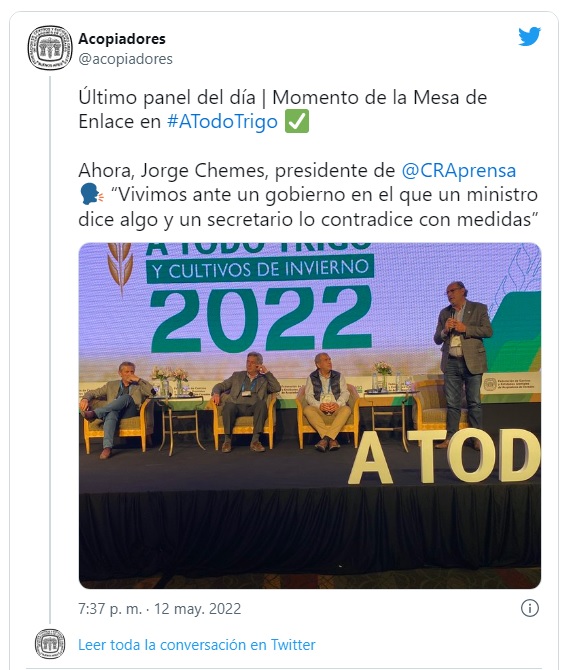Click the tweet info circle icon
Viewport: 573px width, 670px height.
[530, 608]
